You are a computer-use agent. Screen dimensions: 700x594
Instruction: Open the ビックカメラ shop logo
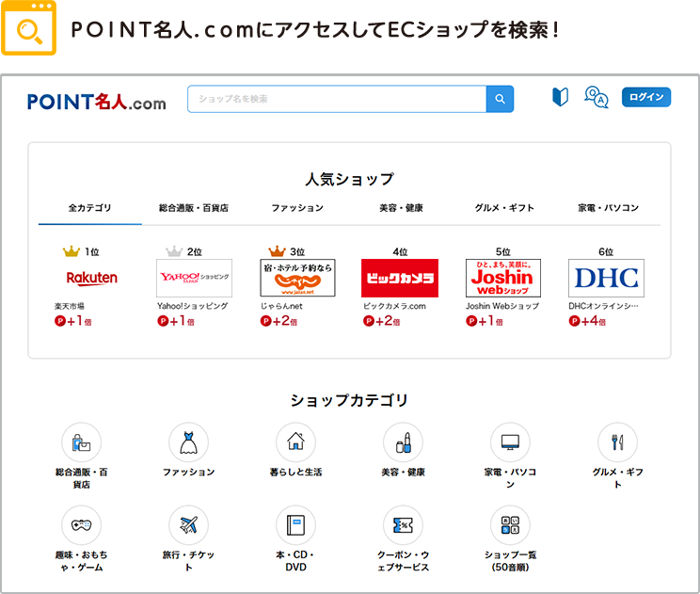tap(400, 278)
